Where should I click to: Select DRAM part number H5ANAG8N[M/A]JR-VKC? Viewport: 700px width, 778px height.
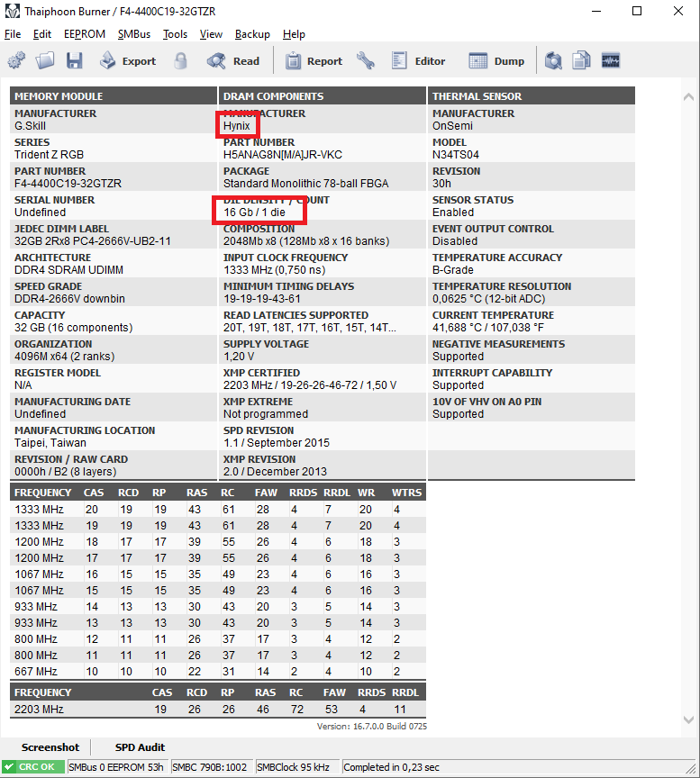(283, 155)
